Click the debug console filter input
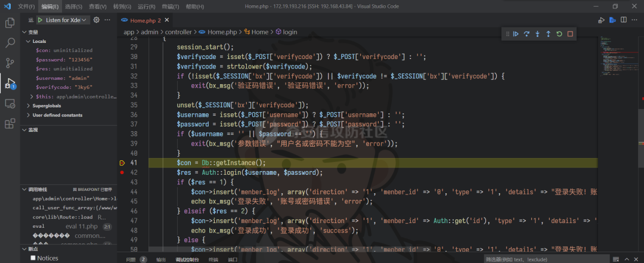 pyautogui.click(x=546, y=259)
